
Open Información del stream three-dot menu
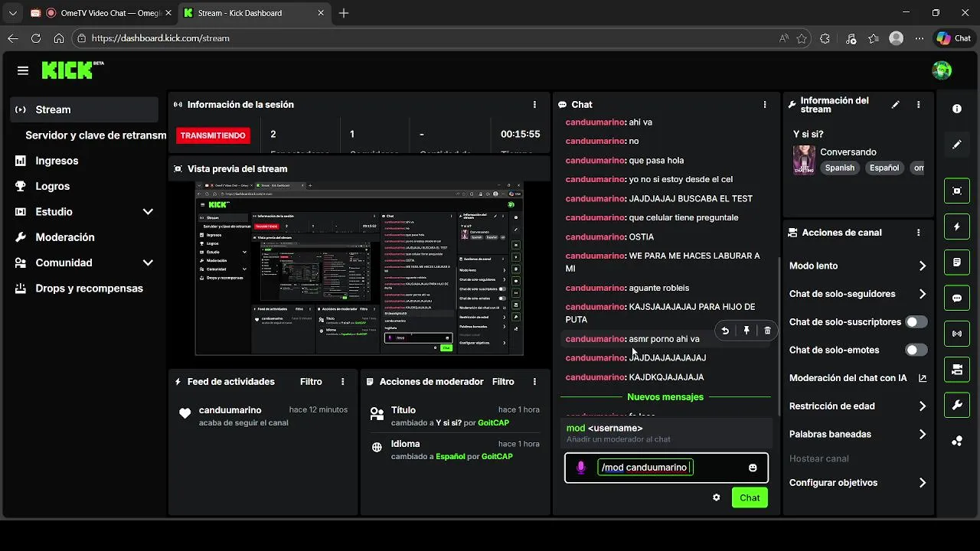(x=918, y=105)
